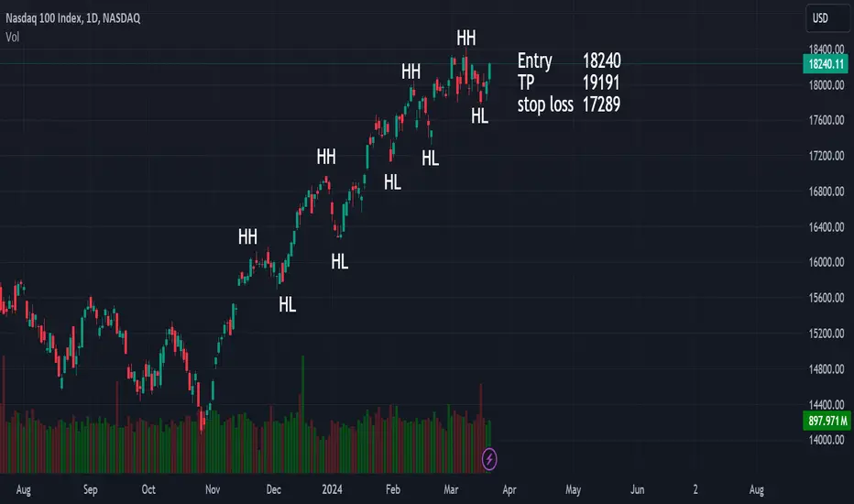Click the HL label below the March high
This screenshot has height=504, width=854.
pyautogui.click(x=480, y=116)
